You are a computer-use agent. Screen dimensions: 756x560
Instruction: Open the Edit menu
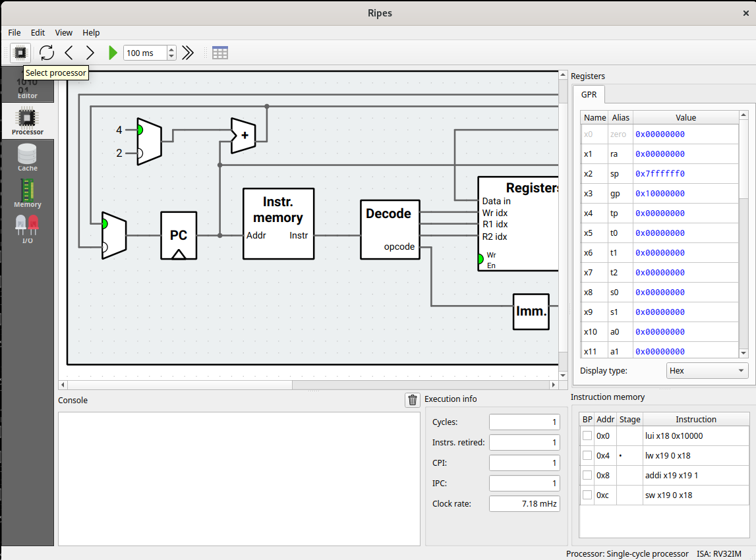pyautogui.click(x=38, y=32)
